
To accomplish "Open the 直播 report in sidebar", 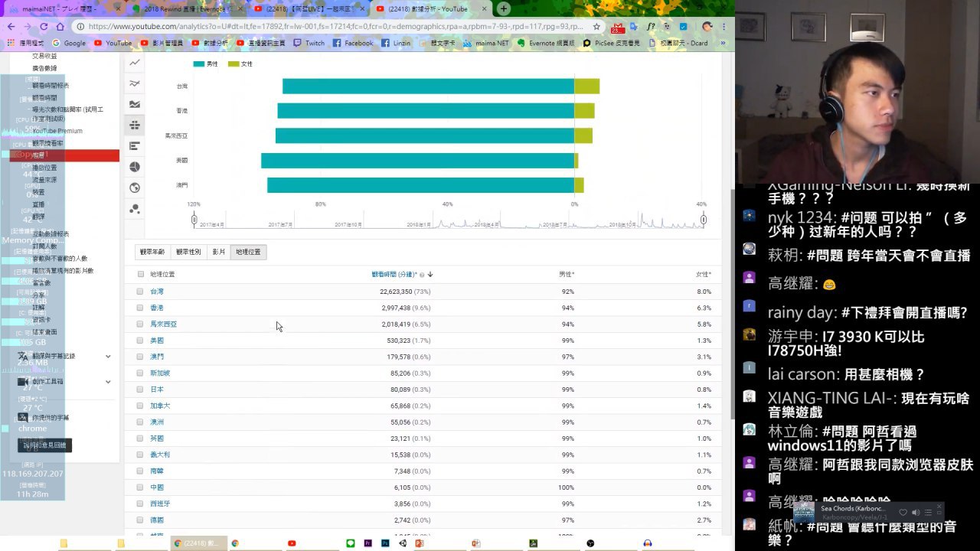I will 38,204.
